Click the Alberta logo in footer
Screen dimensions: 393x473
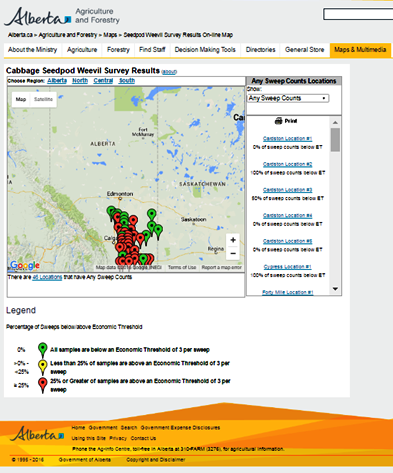tap(37, 434)
